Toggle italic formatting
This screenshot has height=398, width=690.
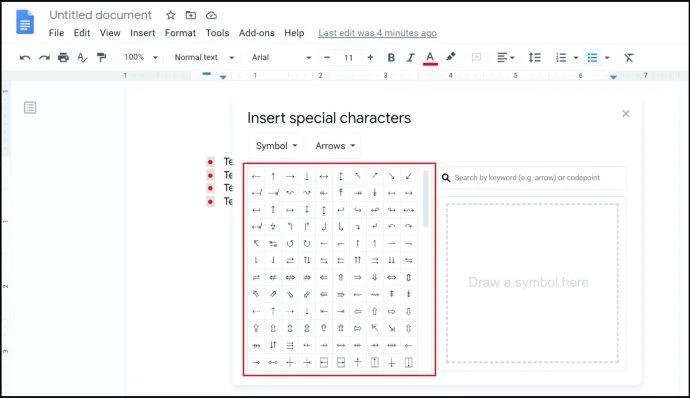(x=410, y=58)
